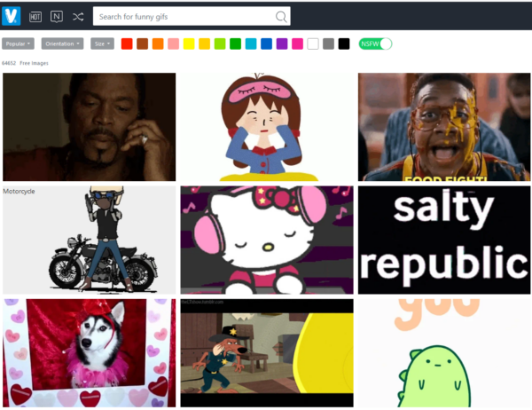Click the V site logo
The height and width of the screenshot is (410, 532).
[12, 16]
